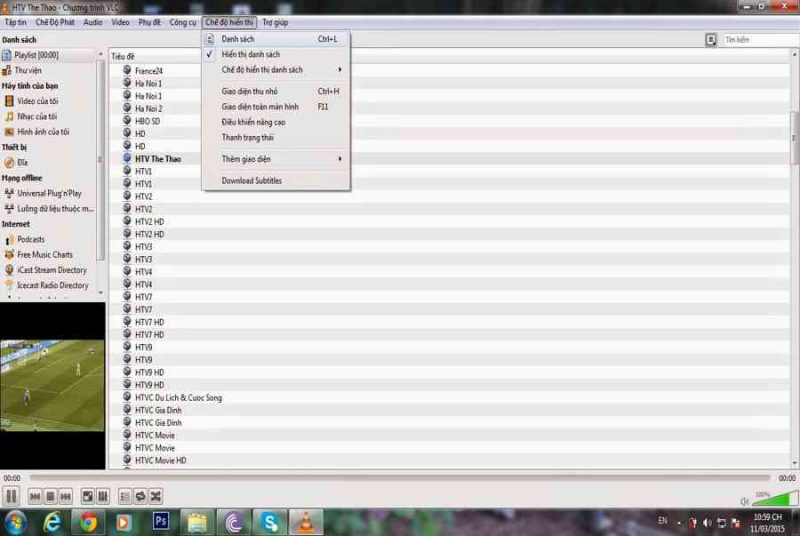
Task: Toggle fullscreen video button
Action: 88,496
